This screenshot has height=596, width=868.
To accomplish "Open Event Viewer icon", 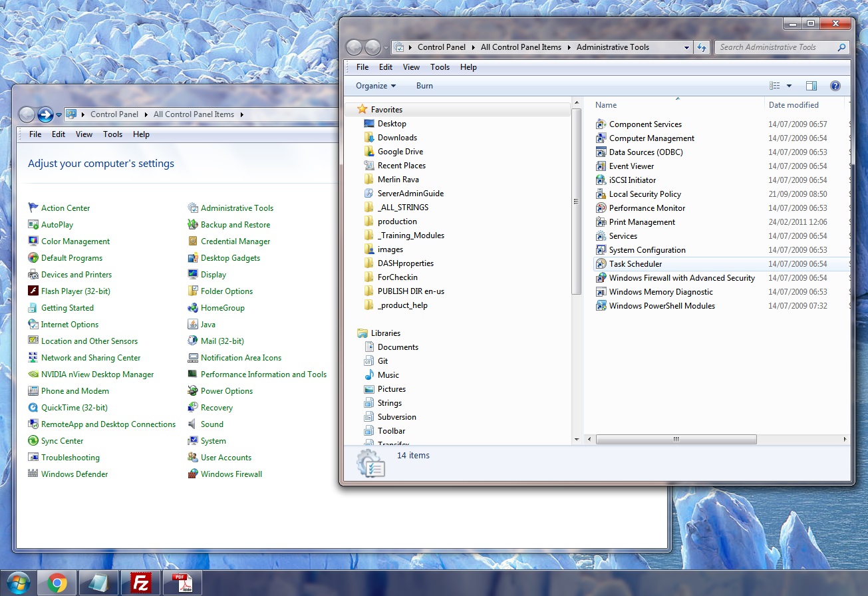I will pyautogui.click(x=601, y=166).
